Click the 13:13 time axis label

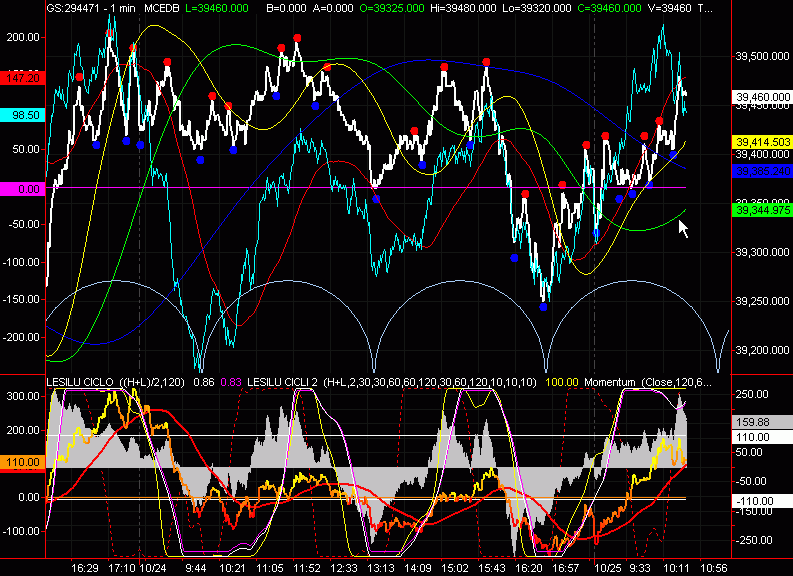click(380, 568)
